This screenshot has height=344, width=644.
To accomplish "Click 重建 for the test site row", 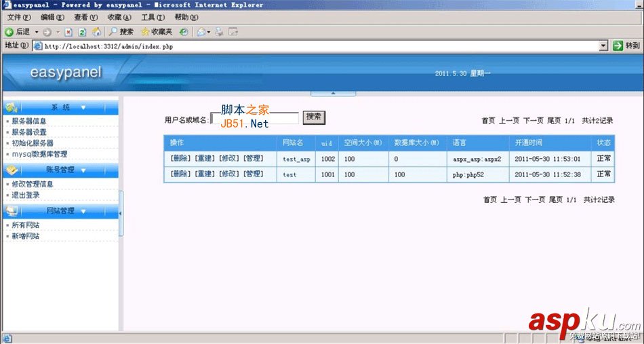I will [205, 174].
